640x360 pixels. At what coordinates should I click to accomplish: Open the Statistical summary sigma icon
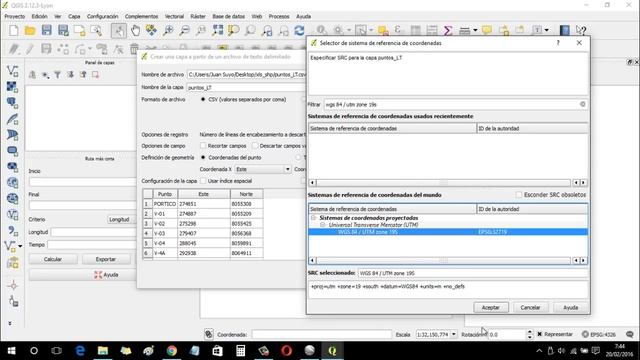tap(448, 30)
